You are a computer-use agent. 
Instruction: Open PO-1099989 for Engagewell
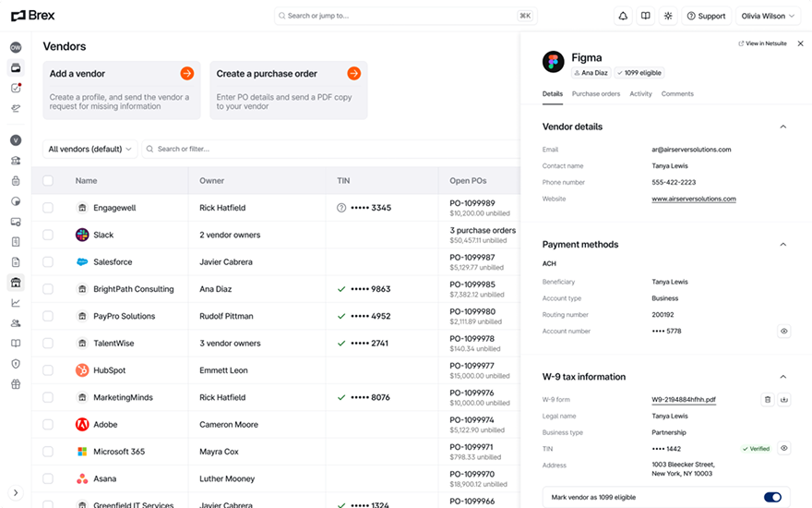(x=472, y=203)
